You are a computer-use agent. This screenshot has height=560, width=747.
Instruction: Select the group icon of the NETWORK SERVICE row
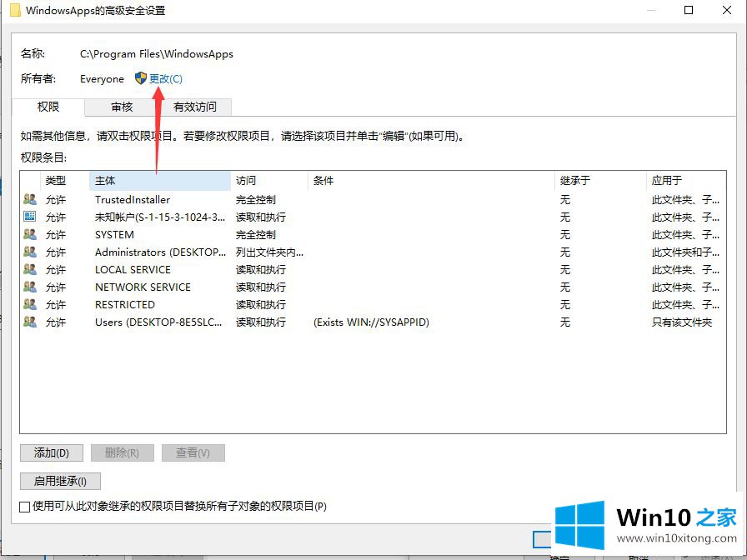[x=30, y=287]
